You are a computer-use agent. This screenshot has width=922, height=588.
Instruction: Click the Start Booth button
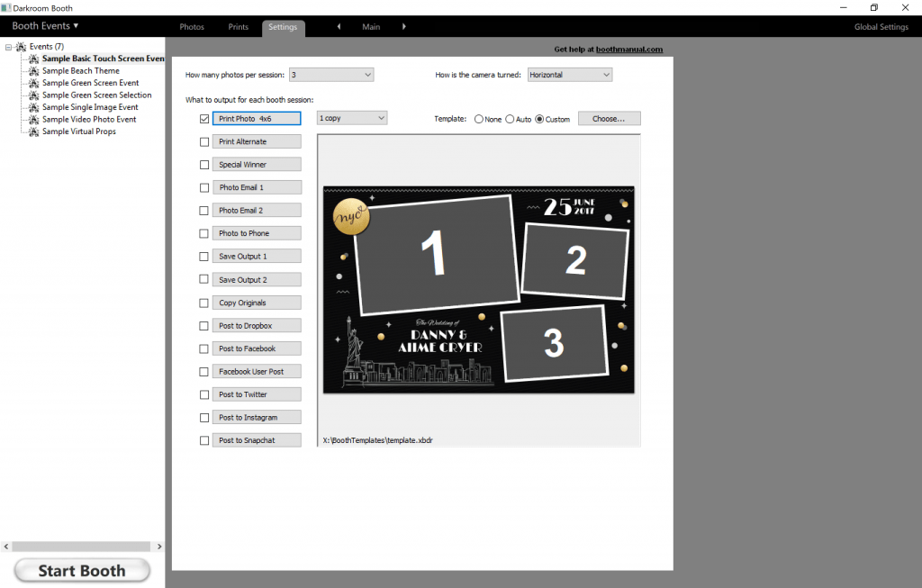tap(82, 570)
